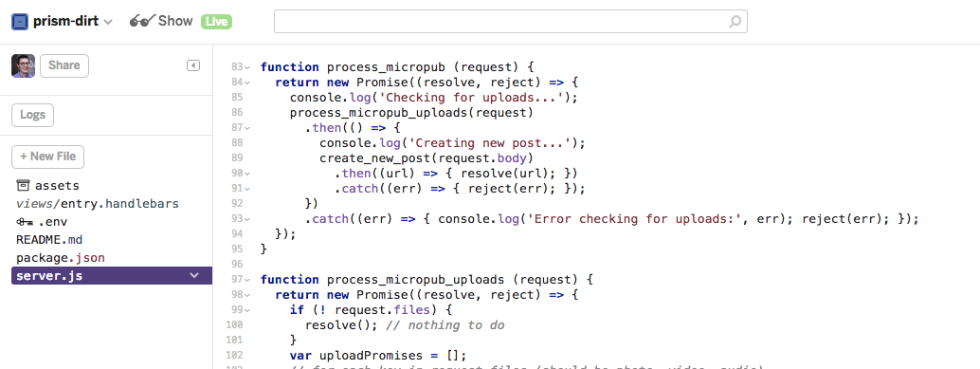The image size is (980, 369).
Task: Fold code at line 97
Action: [x=246, y=280]
